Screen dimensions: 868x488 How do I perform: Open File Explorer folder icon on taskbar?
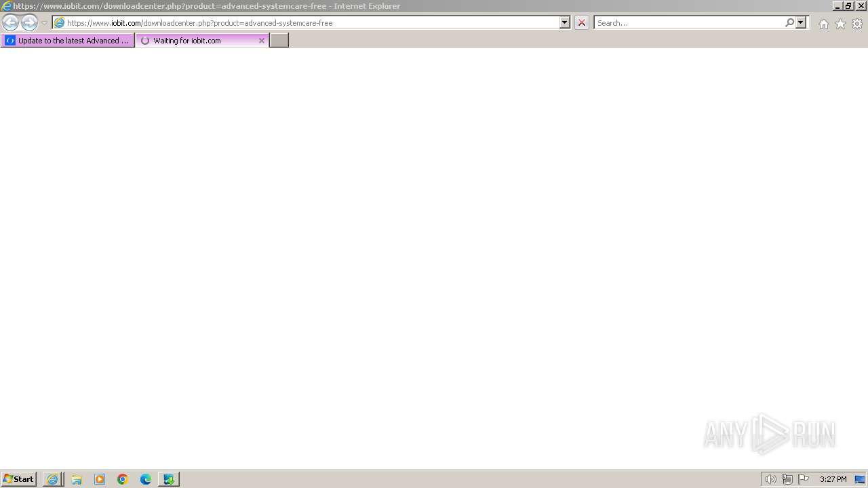(x=77, y=479)
